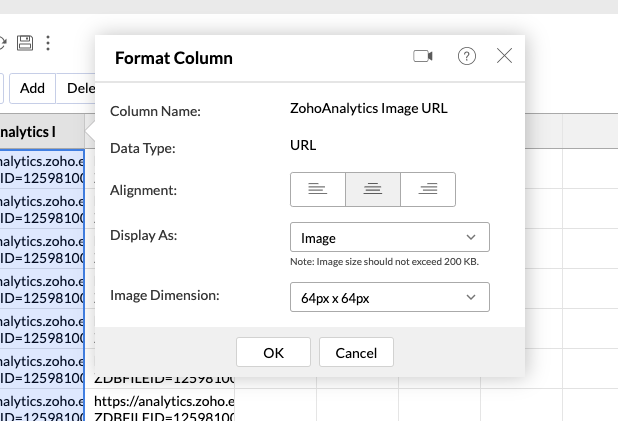Expand the Image Dimension dropdown
618x421 pixels.
(x=389, y=297)
